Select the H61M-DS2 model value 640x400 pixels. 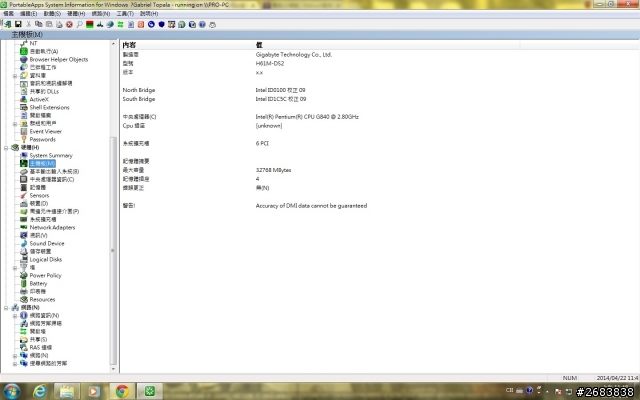pyautogui.click(x=270, y=64)
